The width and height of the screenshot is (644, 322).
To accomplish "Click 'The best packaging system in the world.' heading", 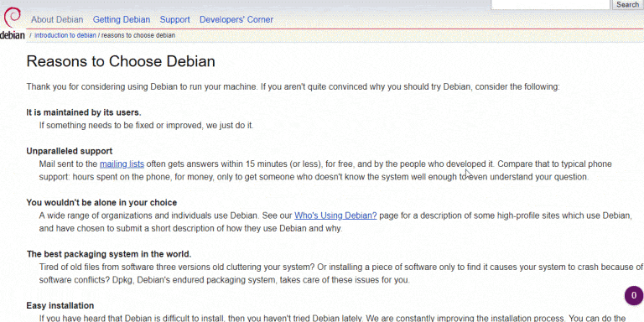I will tap(109, 254).
